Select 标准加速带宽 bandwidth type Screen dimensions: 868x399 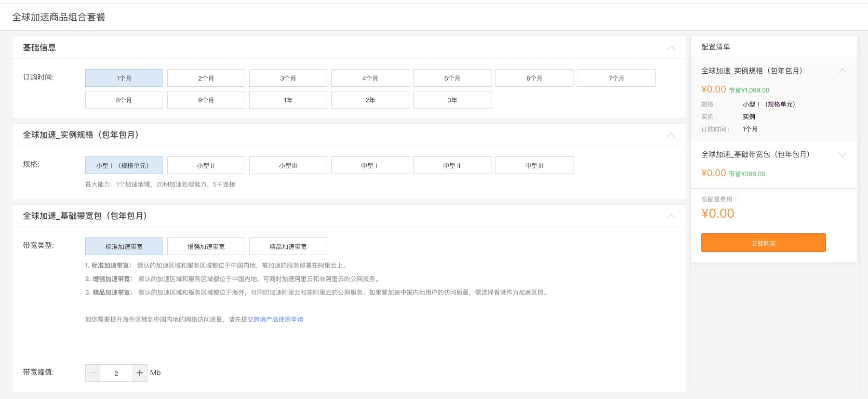coord(124,247)
